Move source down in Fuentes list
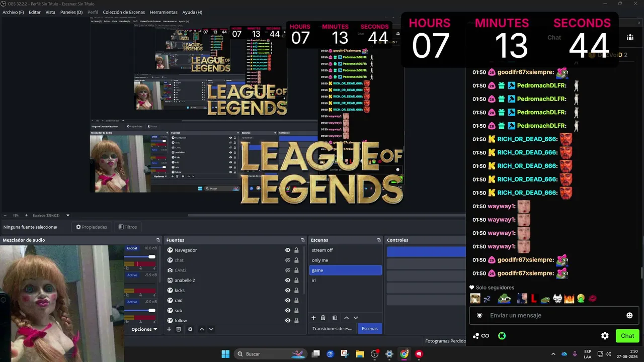This screenshot has width=644, height=362. pyautogui.click(x=211, y=329)
